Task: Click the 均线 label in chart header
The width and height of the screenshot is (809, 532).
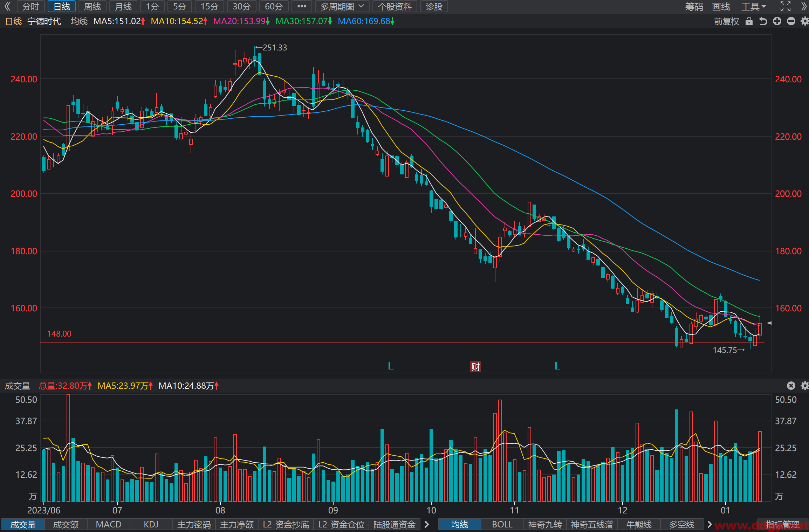Action: [79, 21]
